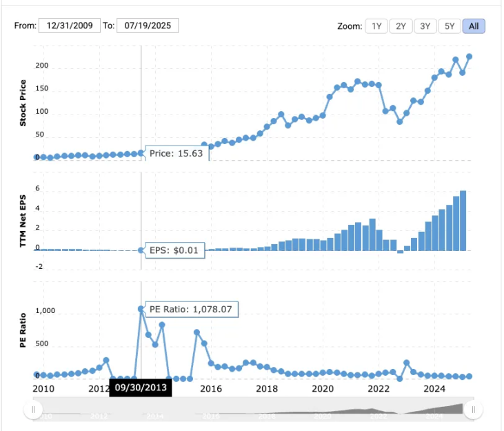Click the 2020 x-axis year label
The width and height of the screenshot is (504, 431).
323,388
